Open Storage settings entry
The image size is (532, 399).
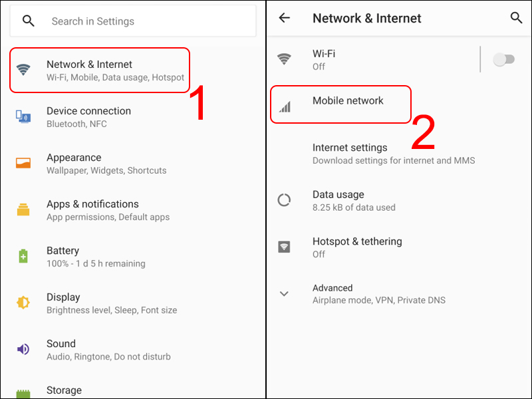pyautogui.click(x=64, y=390)
